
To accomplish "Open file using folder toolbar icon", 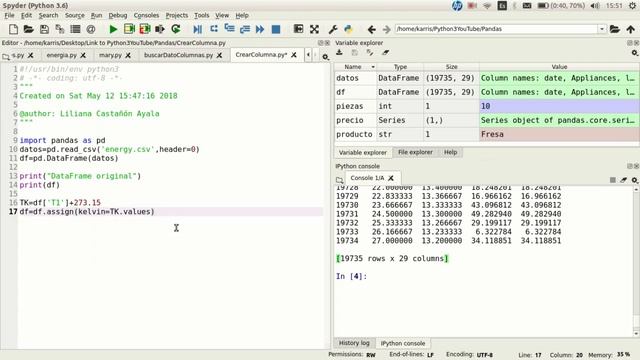I will pyautogui.click(x=29, y=29).
